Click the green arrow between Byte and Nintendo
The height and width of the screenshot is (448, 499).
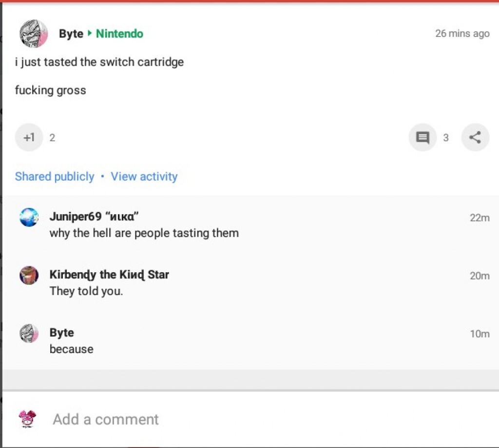point(90,34)
